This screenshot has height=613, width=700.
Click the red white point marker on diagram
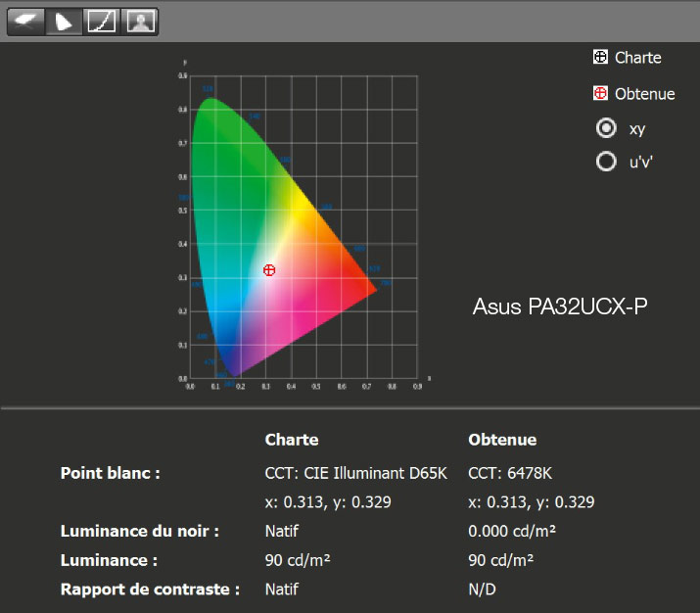tap(269, 270)
